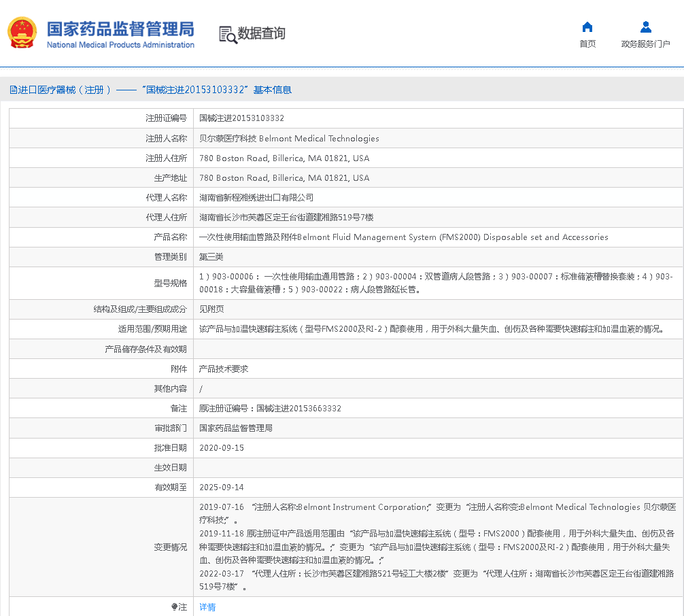This screenshot has width=684, height=616.
Task: Click the 政务服务门户 person icon
Action: (x=645, y=27)
